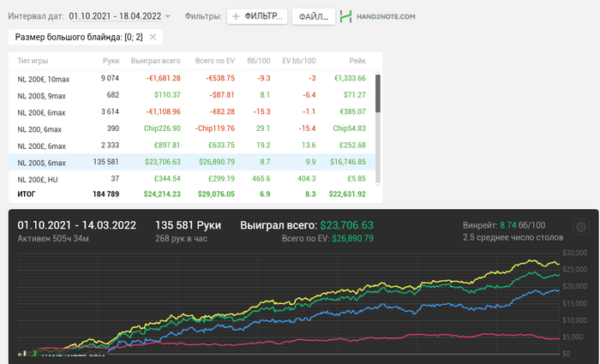
Task: Select the NL 200$, 6max row
Action: tap(192, 162)
